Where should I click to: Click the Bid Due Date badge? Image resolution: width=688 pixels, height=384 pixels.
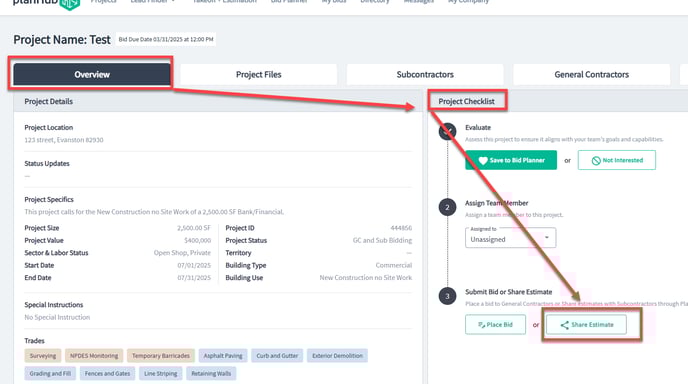click(166, 39)
